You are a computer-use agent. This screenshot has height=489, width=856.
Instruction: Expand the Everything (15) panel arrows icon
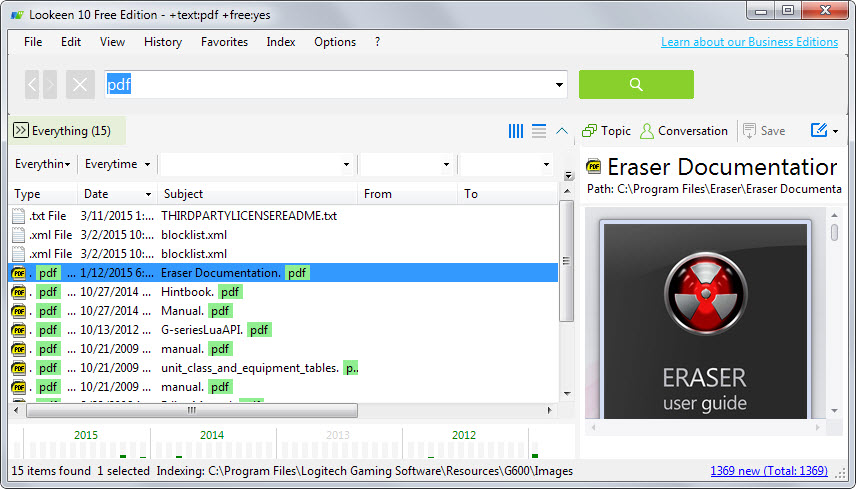(20, 130)
